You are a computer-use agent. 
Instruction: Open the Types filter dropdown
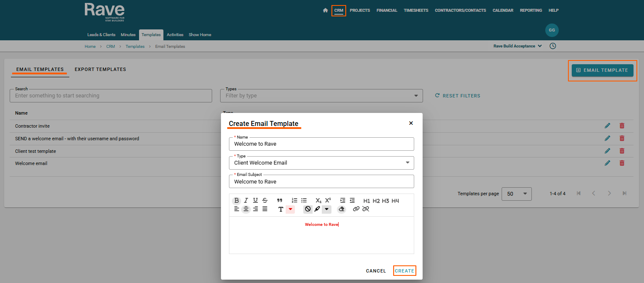point(321,96)
